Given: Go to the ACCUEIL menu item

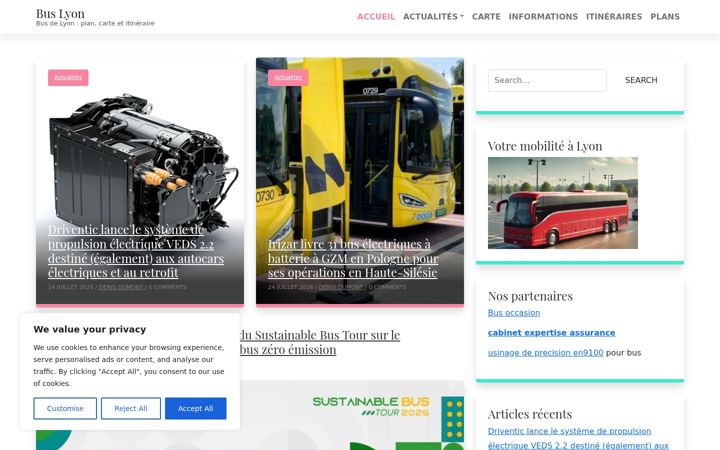Looking at the screenshot, I should 376,17.
